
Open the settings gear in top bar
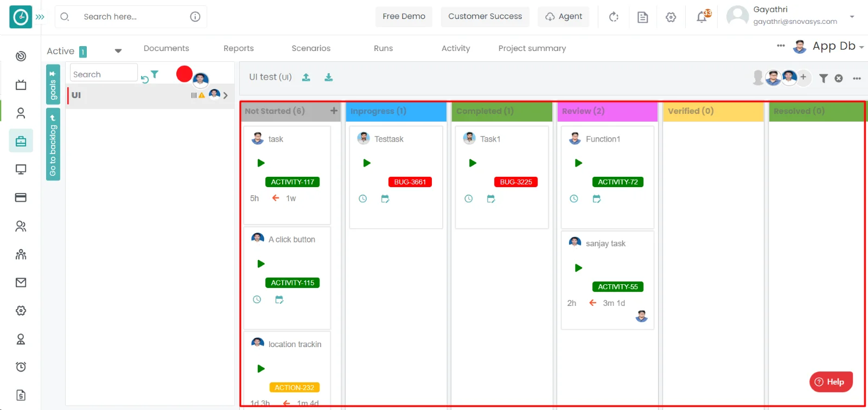(x=671, y=17)
